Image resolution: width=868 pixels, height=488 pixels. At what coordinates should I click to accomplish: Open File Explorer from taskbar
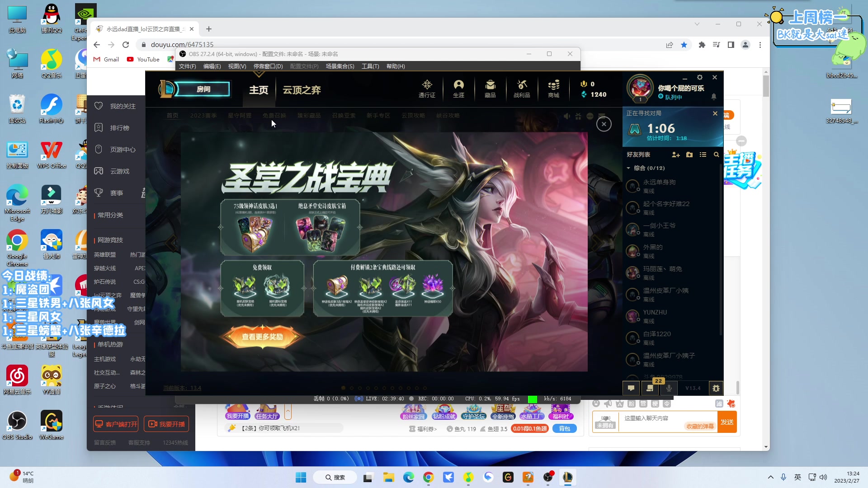(x=389, y=477)
